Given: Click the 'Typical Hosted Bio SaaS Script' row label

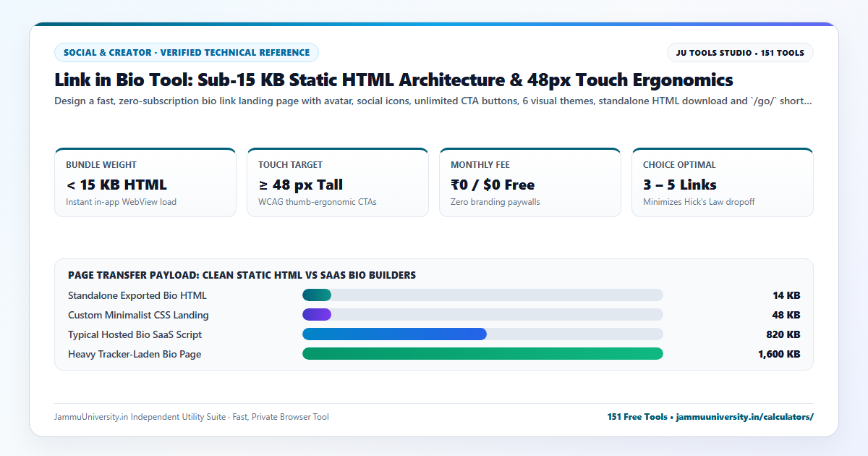Looking at the screenshot, I should pos(135,334).
